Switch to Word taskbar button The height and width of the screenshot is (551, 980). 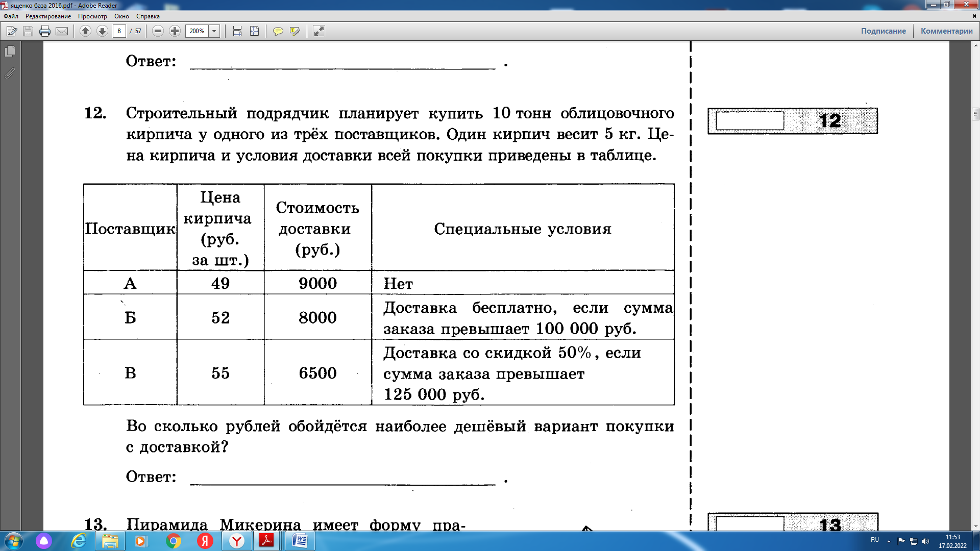[x=300, y=541]
